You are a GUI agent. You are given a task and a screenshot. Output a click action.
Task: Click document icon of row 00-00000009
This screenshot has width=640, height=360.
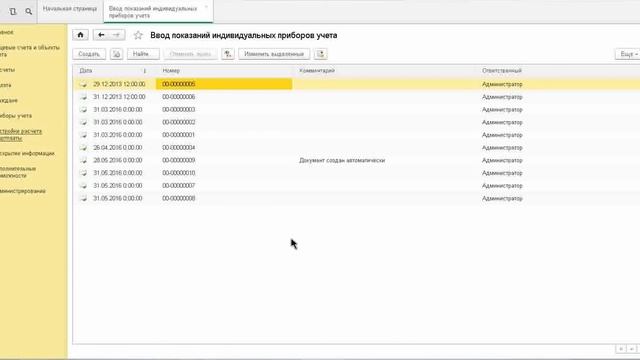83,160
